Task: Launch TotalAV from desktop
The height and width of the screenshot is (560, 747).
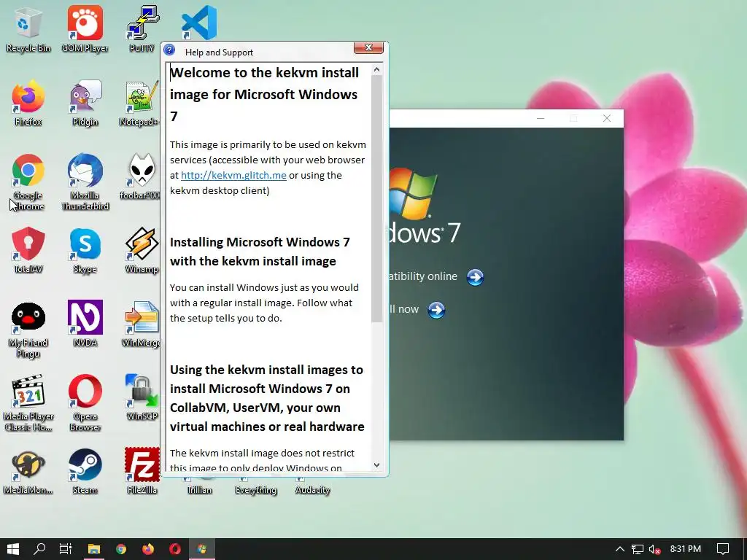Action: pyautogui.click(x=28, y=250)
